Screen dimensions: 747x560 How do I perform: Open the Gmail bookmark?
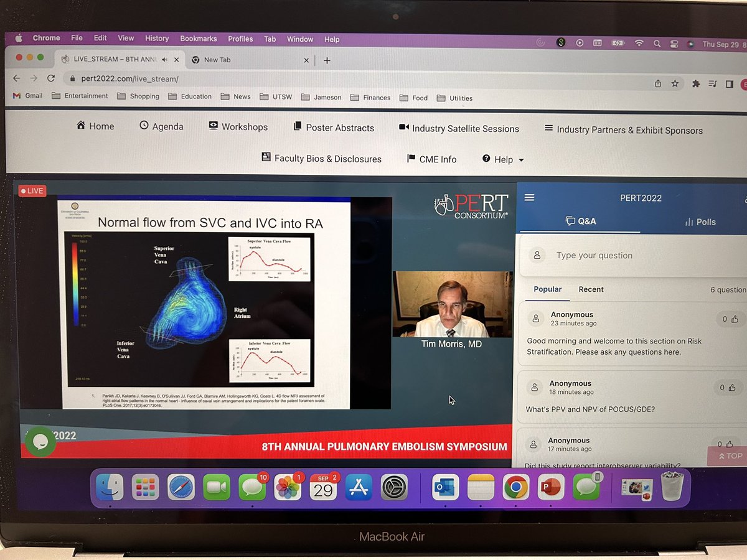(27, 96)
